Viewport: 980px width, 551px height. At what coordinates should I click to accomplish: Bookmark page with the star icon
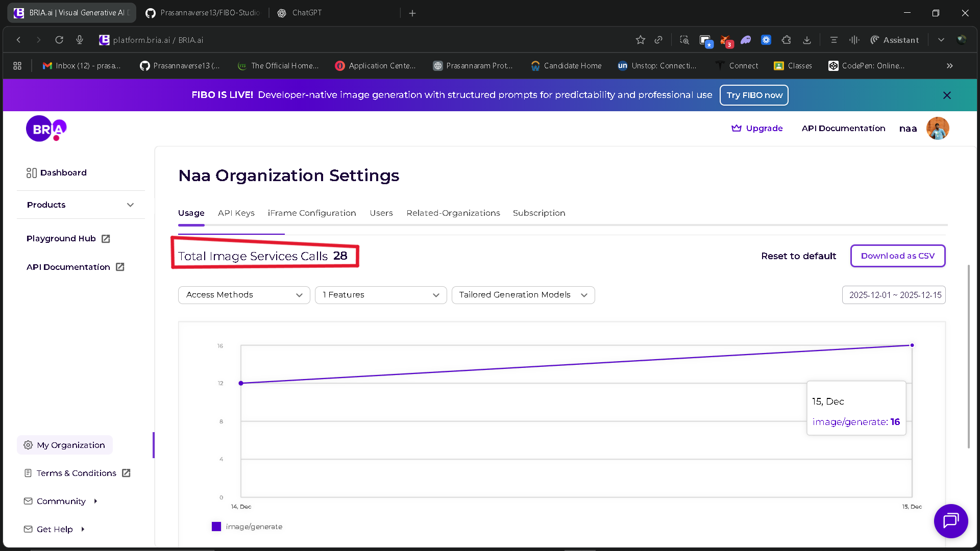[640, 40]
